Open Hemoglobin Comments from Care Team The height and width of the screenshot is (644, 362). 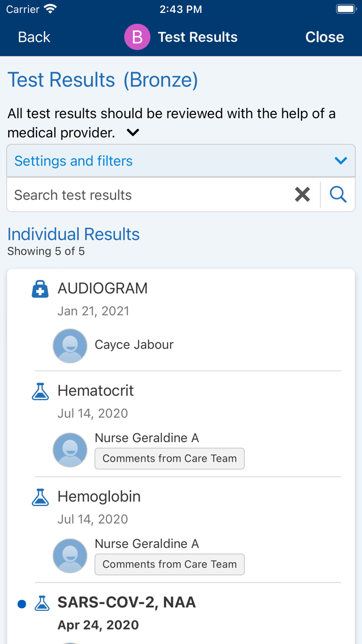[170, 564]
